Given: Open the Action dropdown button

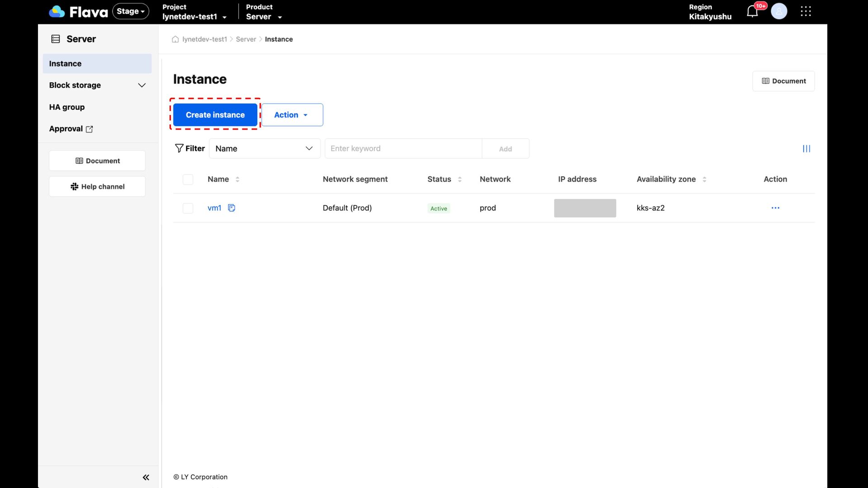Looking at the screenshot, I should pyautogui.click(x=292, y=115).
